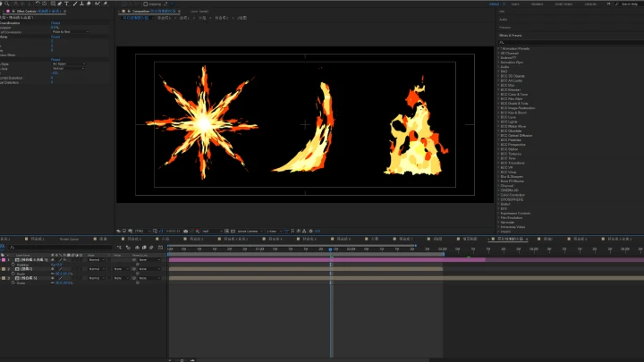
Task: Toggle visibility eye of layer 3
Action: click(53, 278)
